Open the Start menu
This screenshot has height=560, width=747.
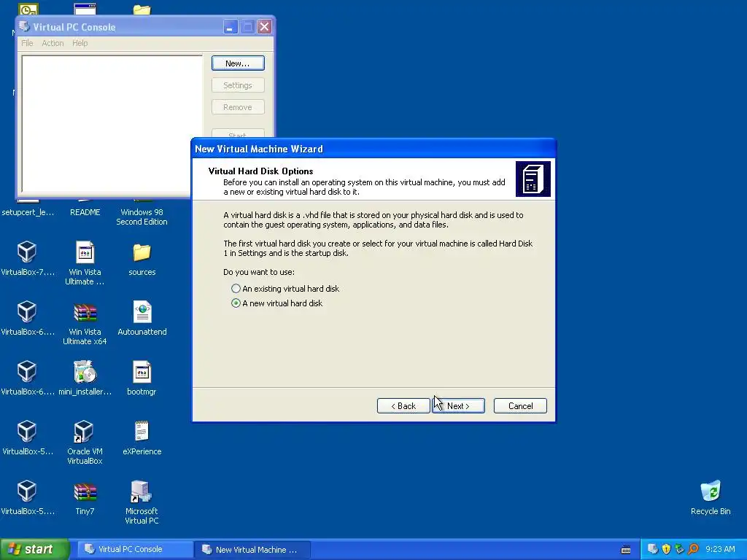(x=34, y=549)
